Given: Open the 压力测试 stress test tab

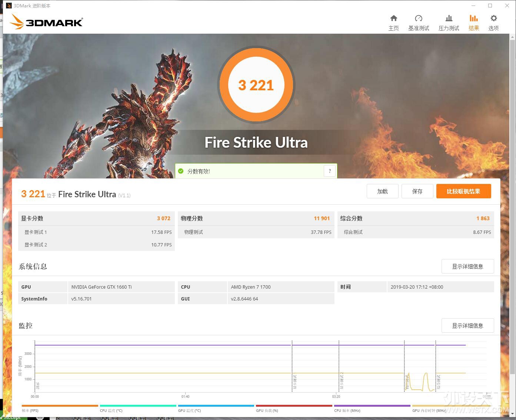Looking at the screenshot, I should click(x=449, y=23).
